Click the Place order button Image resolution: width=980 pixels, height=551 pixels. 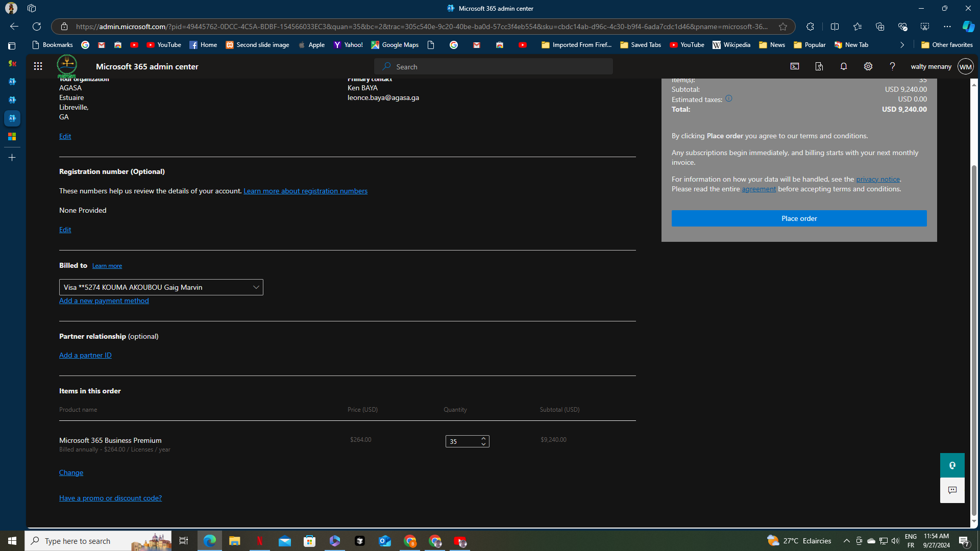click(799, 218)
